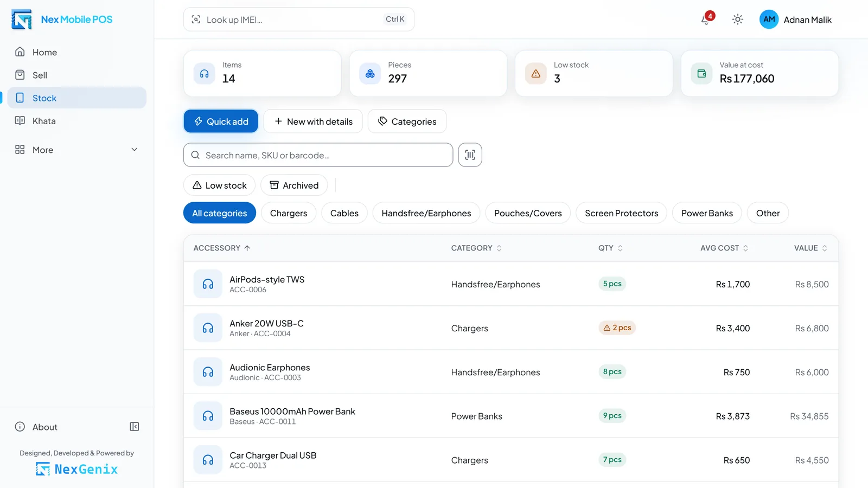Toggle the Low stock filter
The image size is (868, 488).
[219, 185]
